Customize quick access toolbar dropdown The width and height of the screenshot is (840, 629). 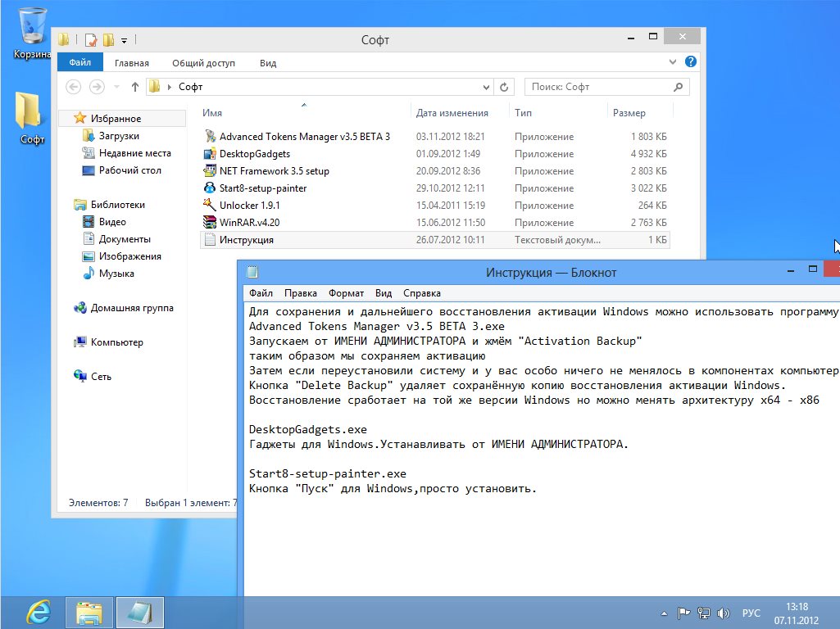124,40
